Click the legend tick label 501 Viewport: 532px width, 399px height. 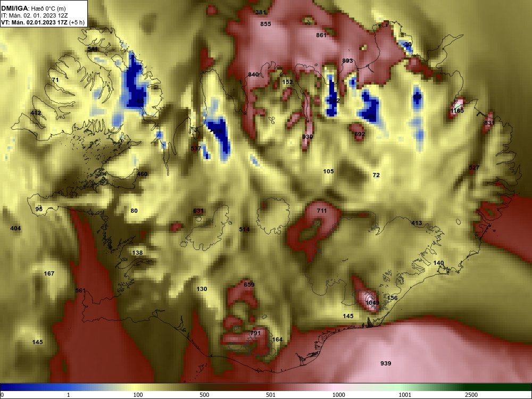point(271,395)
